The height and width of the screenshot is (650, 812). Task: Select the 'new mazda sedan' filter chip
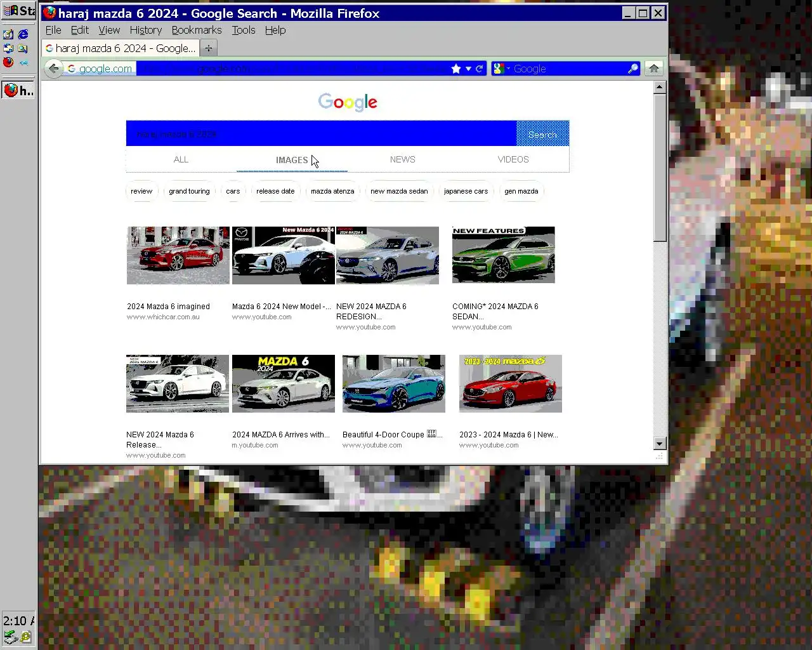399,191
